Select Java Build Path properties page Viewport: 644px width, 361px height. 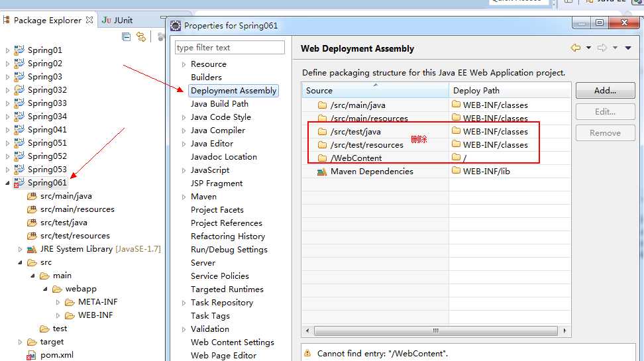click(x=219, y=104)
